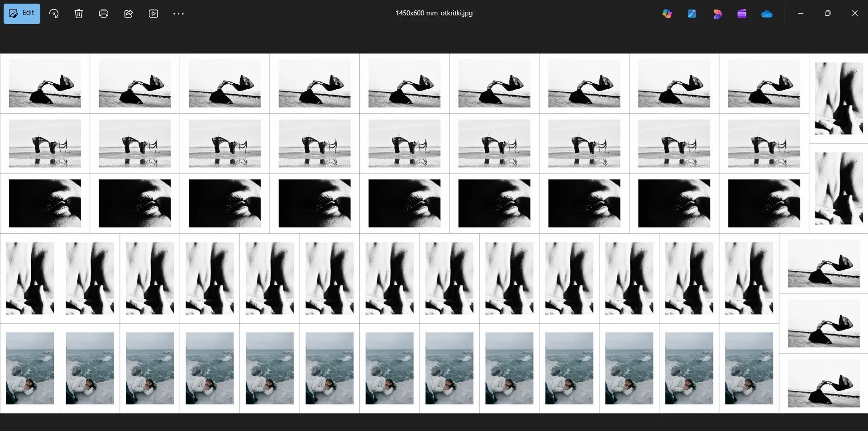Viewport: 868px width, 431px height.
Task: Delete the photo using the trash icon
Action: point(79,14)
